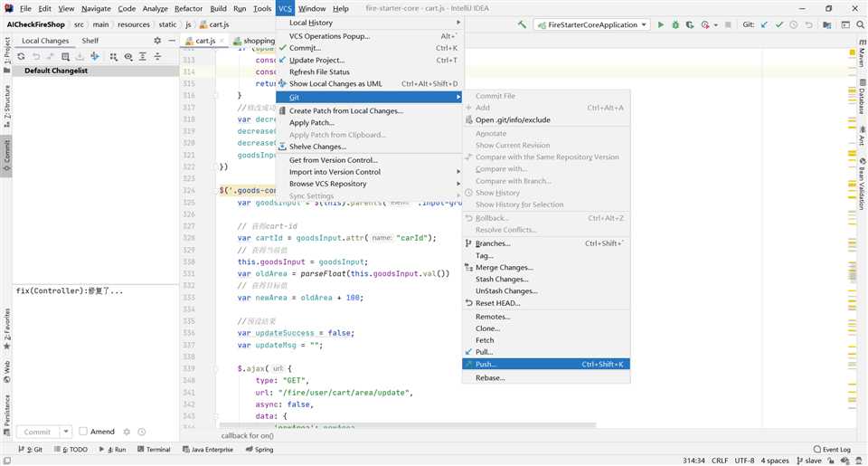Viewport: 868px width, 466px height.
Task: Choose Branches... from Git submenu
Action: pos(546,243)
